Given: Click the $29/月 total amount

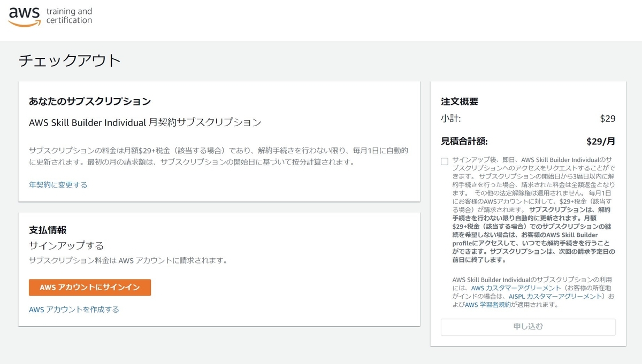Looking at the screenshot, I should tap(601, 142).
